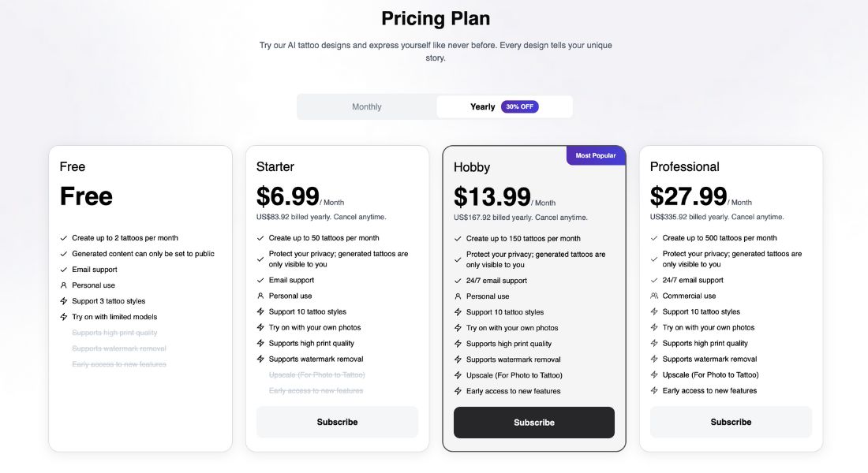Click checkmark beside Create up to 50 tattoos
Image resolution: width=868 pixels, height=473 pixels.
pos(260,238)
